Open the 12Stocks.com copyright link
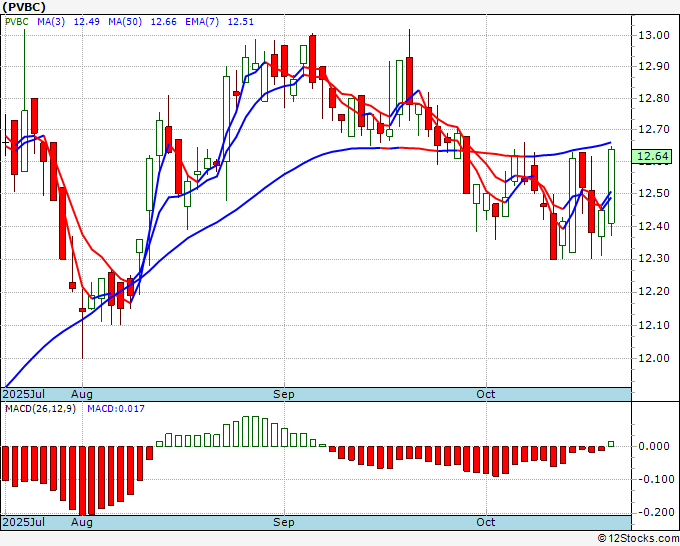This screenshot has height=546, width=680. [638, 539]
